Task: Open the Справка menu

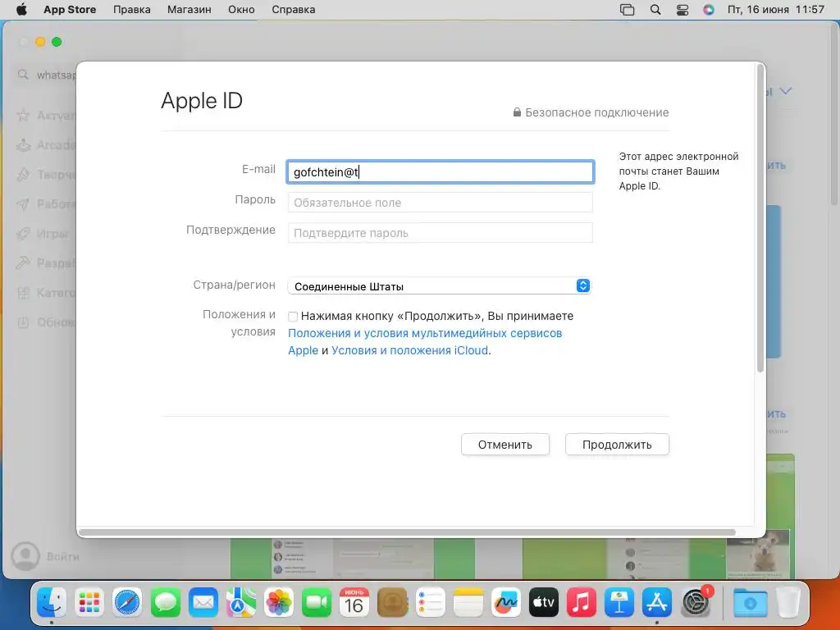Action: tap(293, 10)
